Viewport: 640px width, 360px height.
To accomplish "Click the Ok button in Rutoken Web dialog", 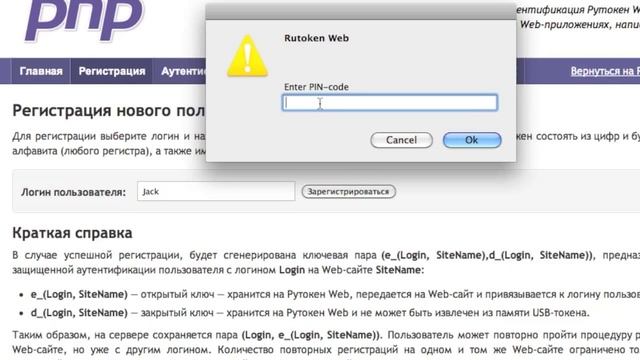I will (472, 140).
